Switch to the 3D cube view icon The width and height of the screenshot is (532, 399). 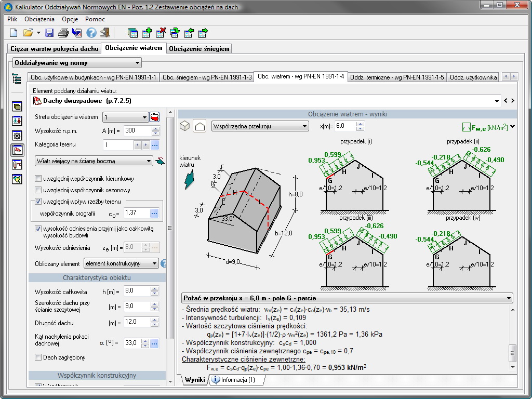(184, 126)
